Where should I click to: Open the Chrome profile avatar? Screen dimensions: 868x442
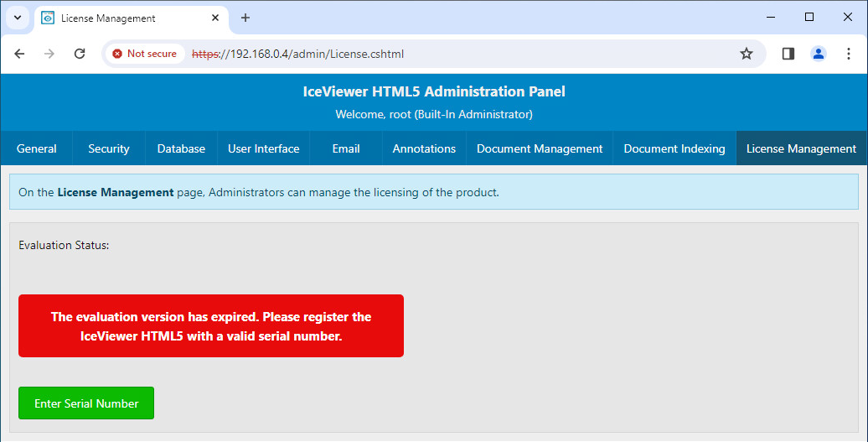tap(818, 54)
